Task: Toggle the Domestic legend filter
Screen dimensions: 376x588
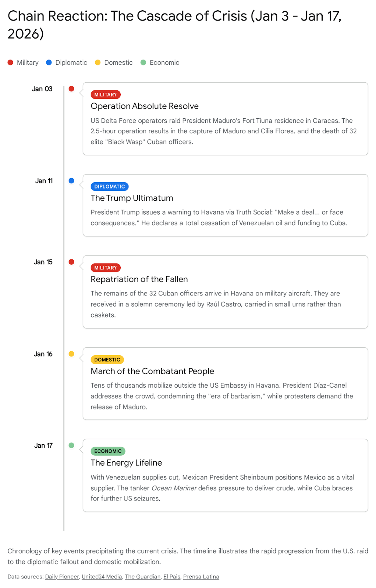Action: [114, 62]
